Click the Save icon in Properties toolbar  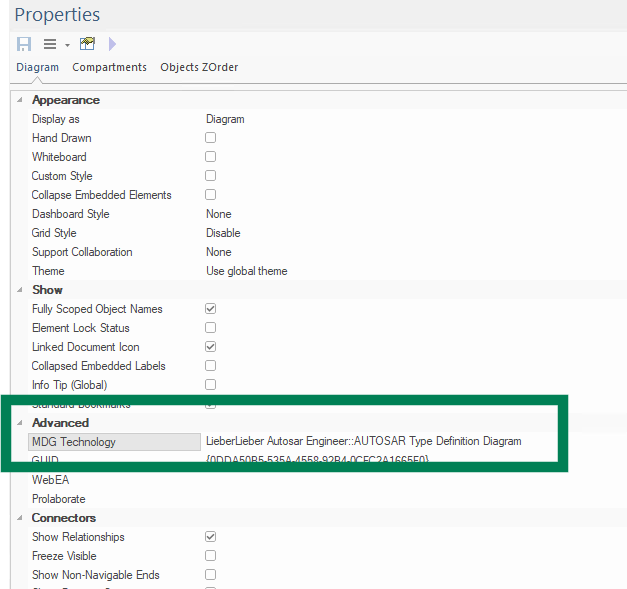[x=24, y=44]
